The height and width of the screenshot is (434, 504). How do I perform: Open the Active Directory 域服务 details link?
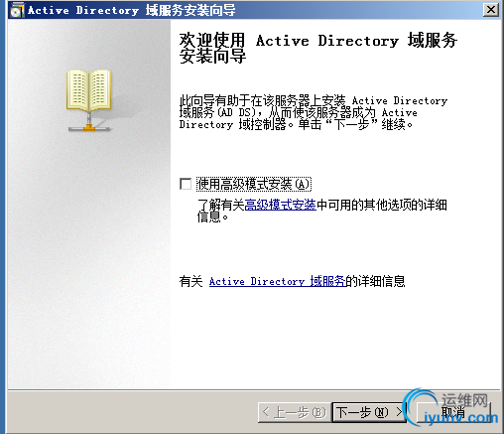277,281
